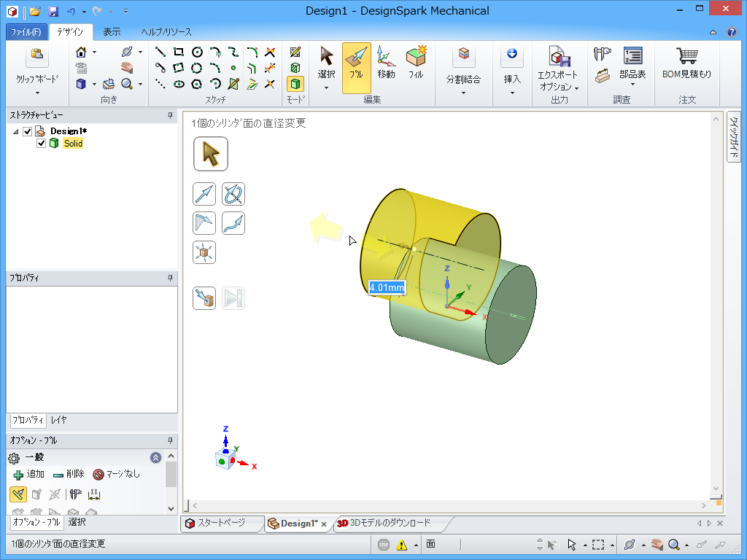This screenshot has width=747, height=560.
Task: Enable the 削除 (Cut) pull option
Action: coord(69,474)
